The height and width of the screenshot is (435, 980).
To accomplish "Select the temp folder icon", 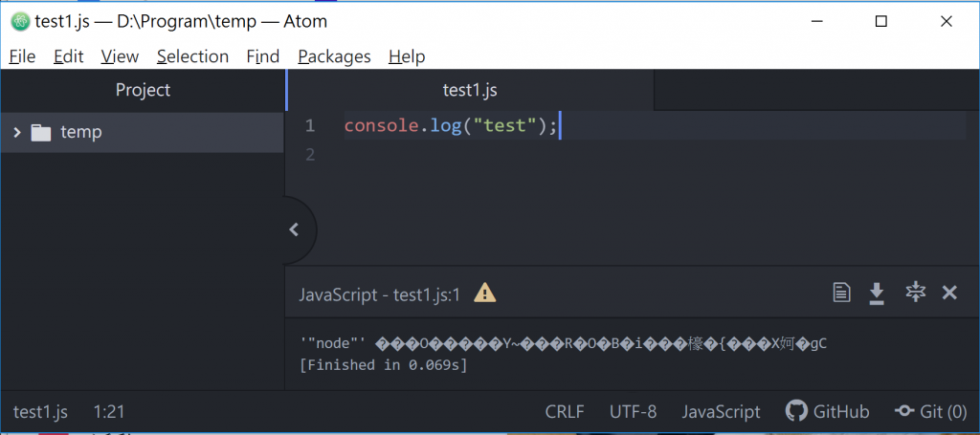I will pyautogui.click(x=41, y=132).
